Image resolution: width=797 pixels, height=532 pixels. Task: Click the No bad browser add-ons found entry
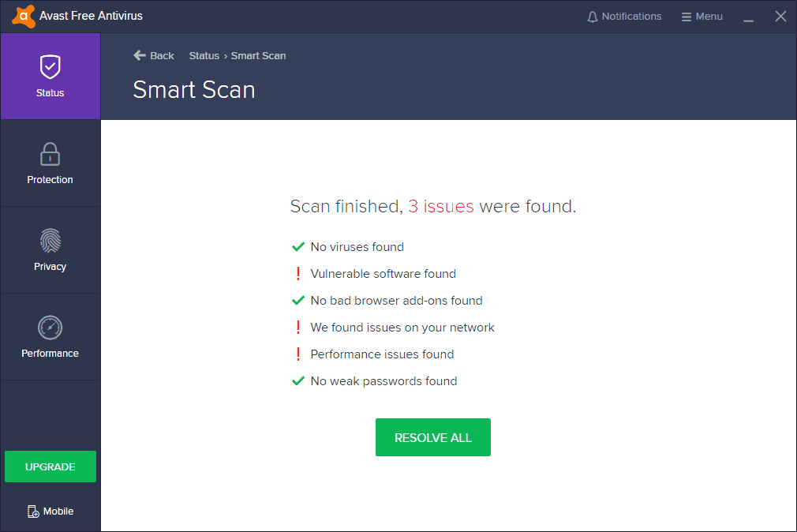395,300
